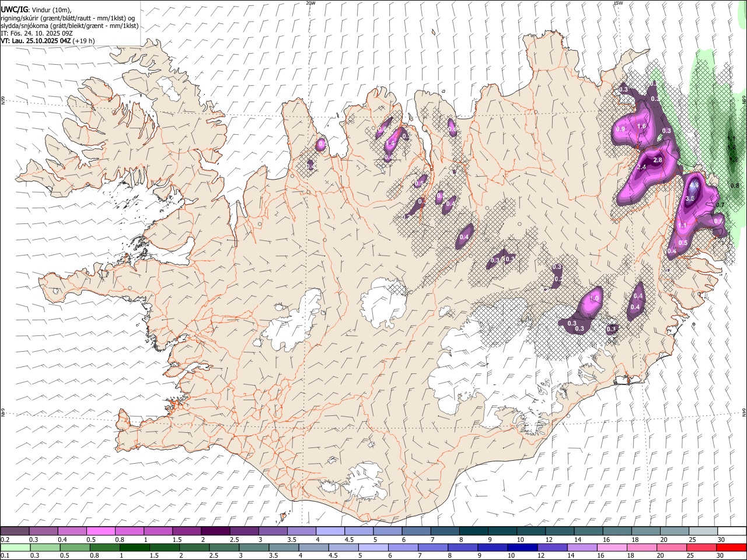The width and height of the screenshot is (747, 560).
Task: Click the 20W longitude label
Action: pyautogui.click(x=311, y=3)
